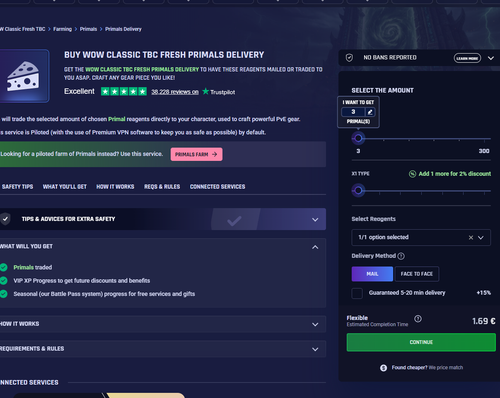Click the primal amount input field showing 3
The height and width of the screenshot is (398, 500).
pyautogui.click(x=353, y=112)
